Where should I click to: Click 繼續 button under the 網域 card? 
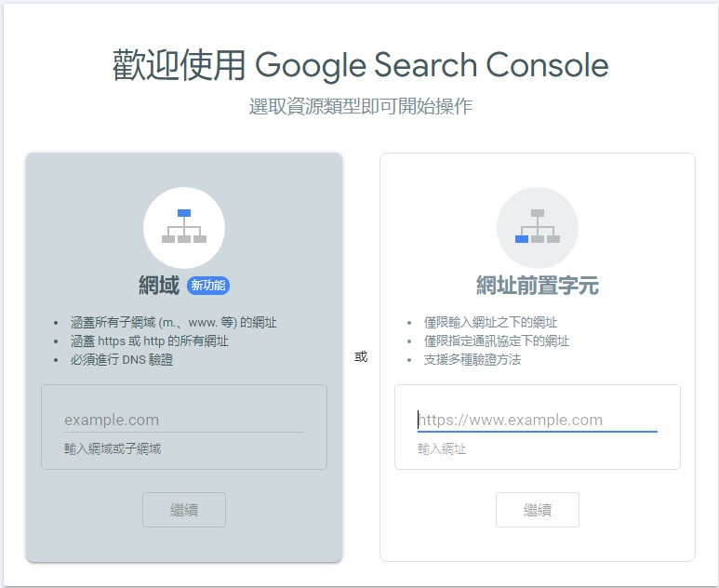tap(184, 510)
